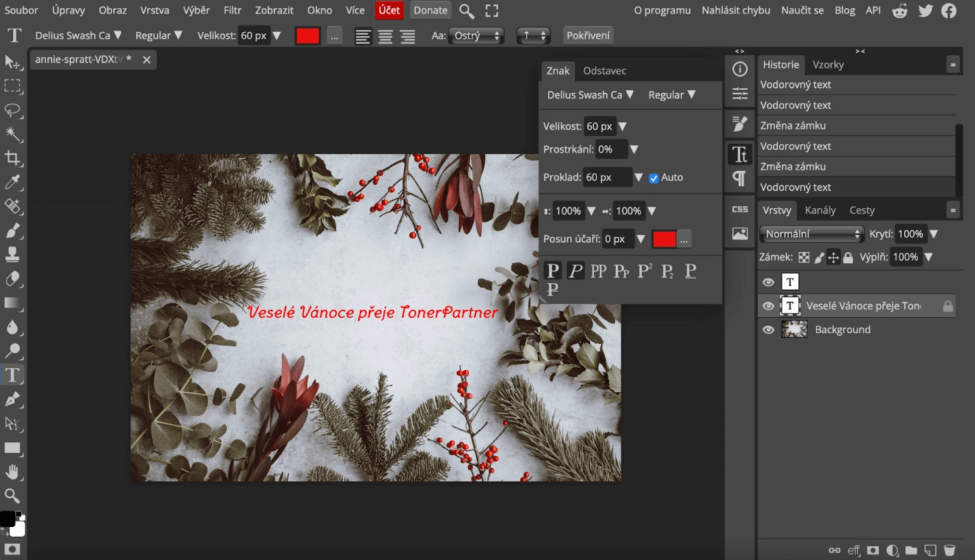975x560 pixels.
Task: Click the Pokřivení warp button
Action: pyautogui.click(x=588, y=35)
